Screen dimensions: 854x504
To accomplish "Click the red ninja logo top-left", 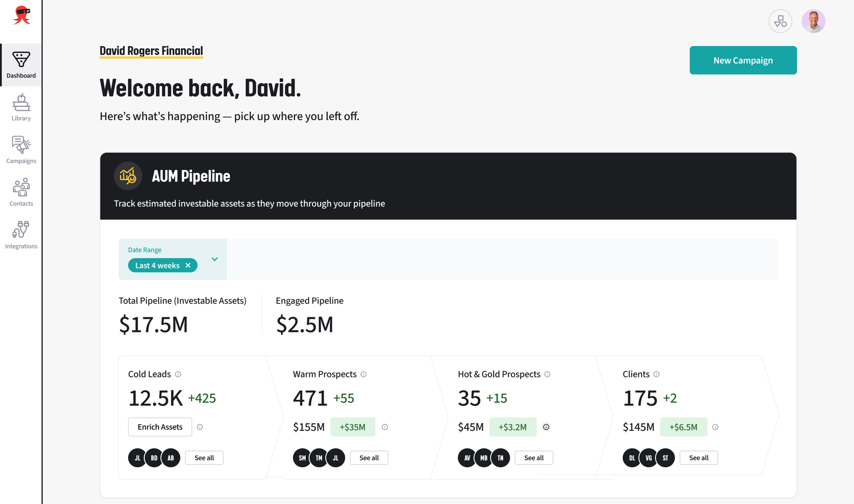I will pyautogui.click(x=21, y=15).
